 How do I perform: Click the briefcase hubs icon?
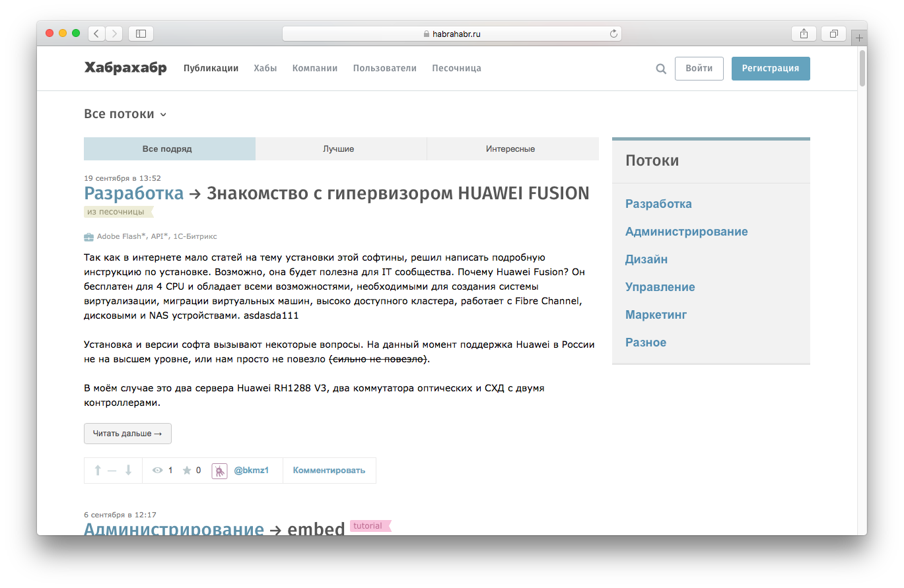coord(88,236)
